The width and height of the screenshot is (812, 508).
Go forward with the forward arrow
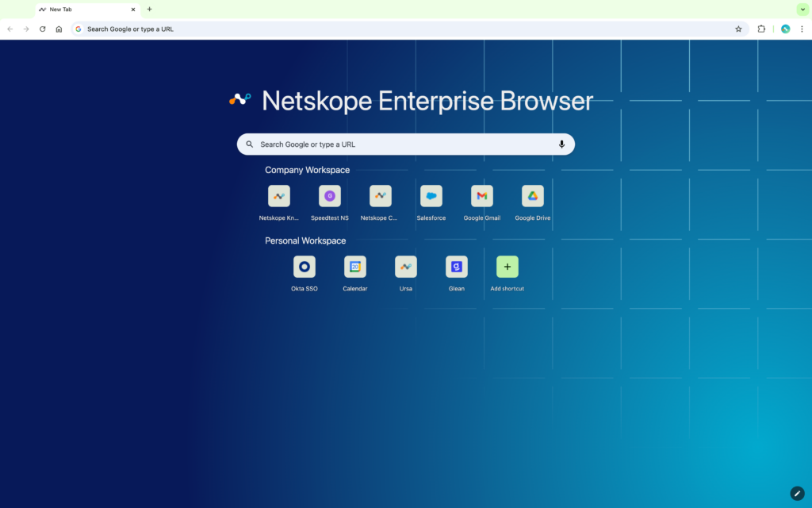(26, 29)
